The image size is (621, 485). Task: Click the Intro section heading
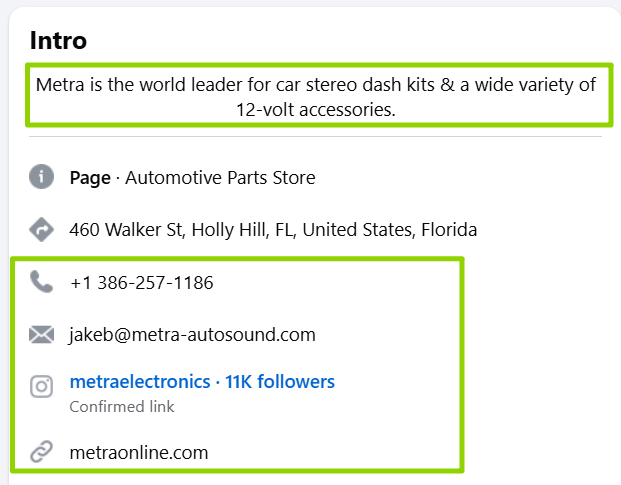coord(58,41)
